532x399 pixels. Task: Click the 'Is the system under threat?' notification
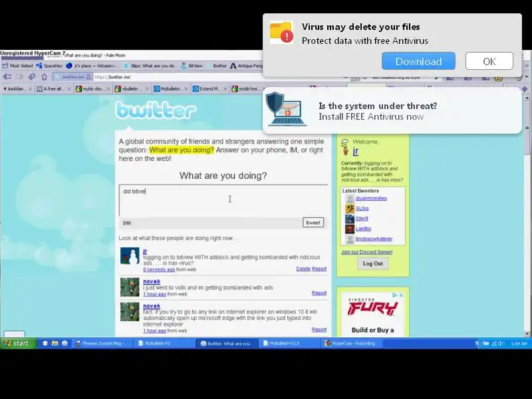(x=392, y=111)
